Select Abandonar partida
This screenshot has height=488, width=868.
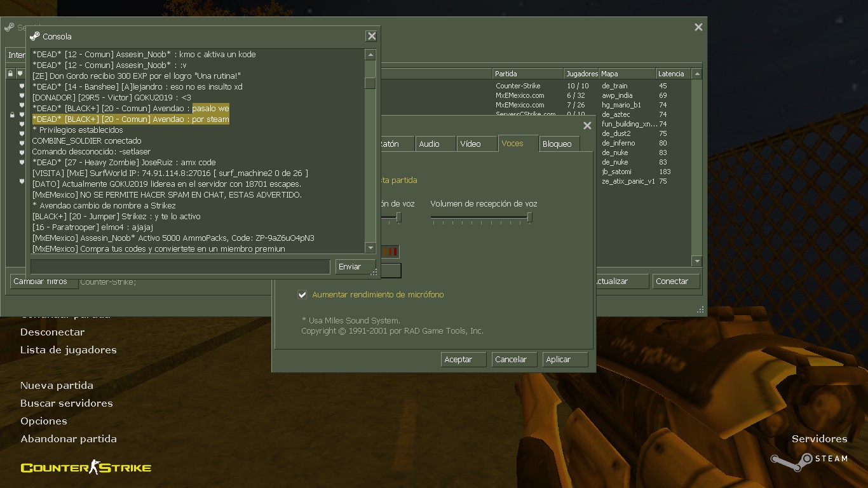(68, 439)
